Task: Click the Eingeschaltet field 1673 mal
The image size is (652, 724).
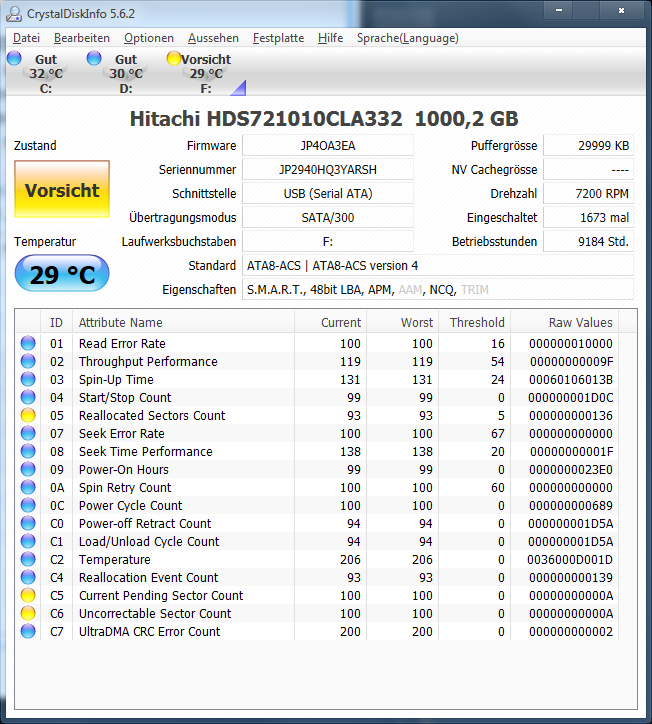Action: point(588,217)
